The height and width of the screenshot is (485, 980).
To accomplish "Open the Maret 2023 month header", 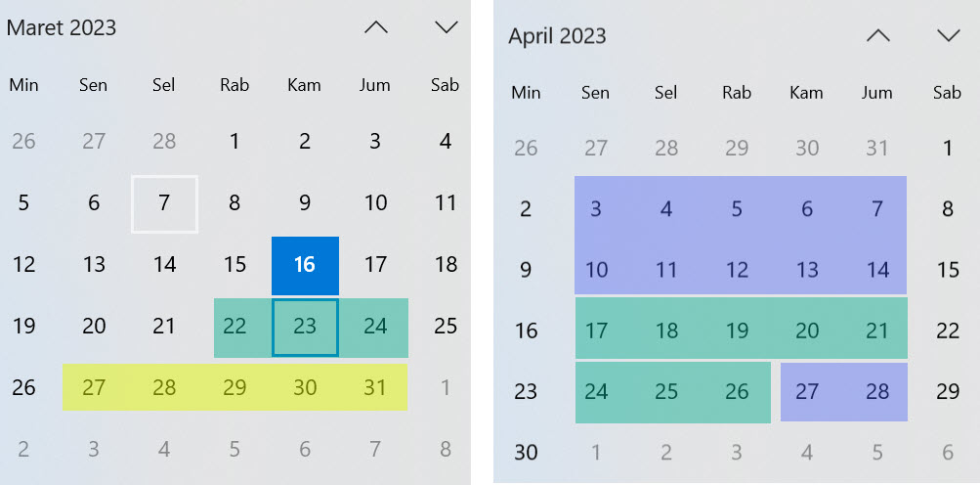I will (62, 28).
